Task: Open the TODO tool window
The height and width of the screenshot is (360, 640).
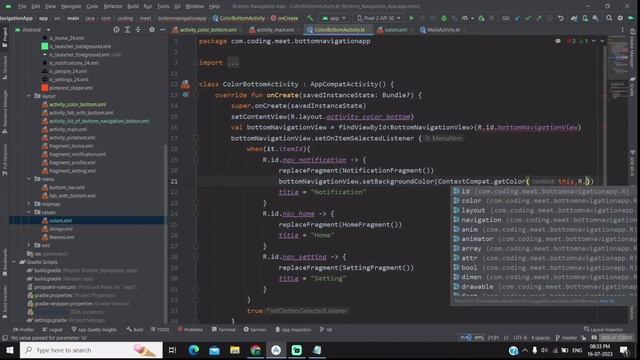Action: 160,329
